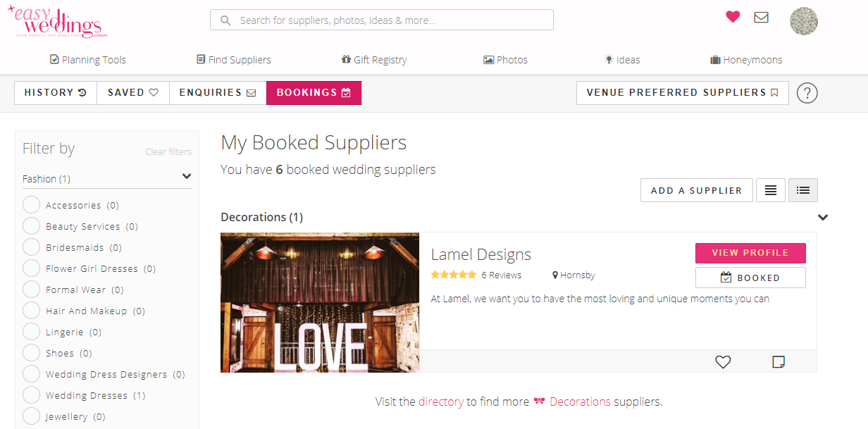The height and width of the screenshot is (429, 868).
Task: Open messages envelope icon in header
Action: [x=761, y=17]
